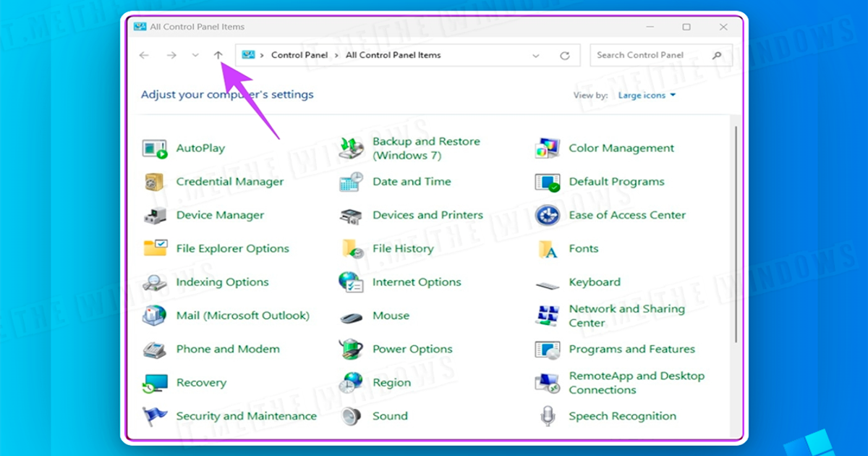Click the search magnifier icon
The width and height of the screenshot is (868, 456).
(717, 56)
